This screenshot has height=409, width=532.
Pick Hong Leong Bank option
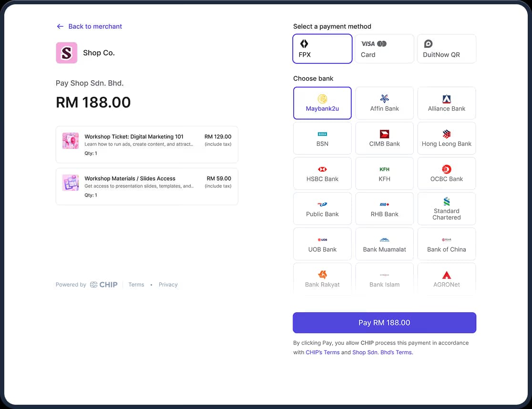coord(447,138)
